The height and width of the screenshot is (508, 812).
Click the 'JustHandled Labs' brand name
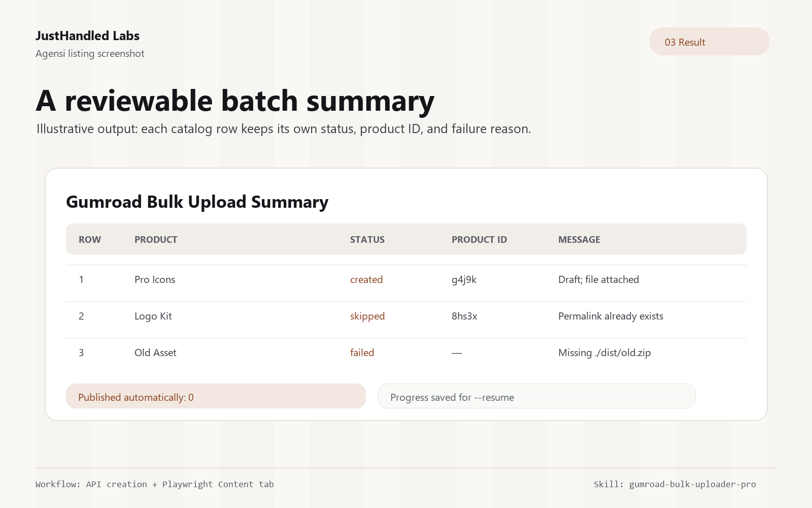87,36
